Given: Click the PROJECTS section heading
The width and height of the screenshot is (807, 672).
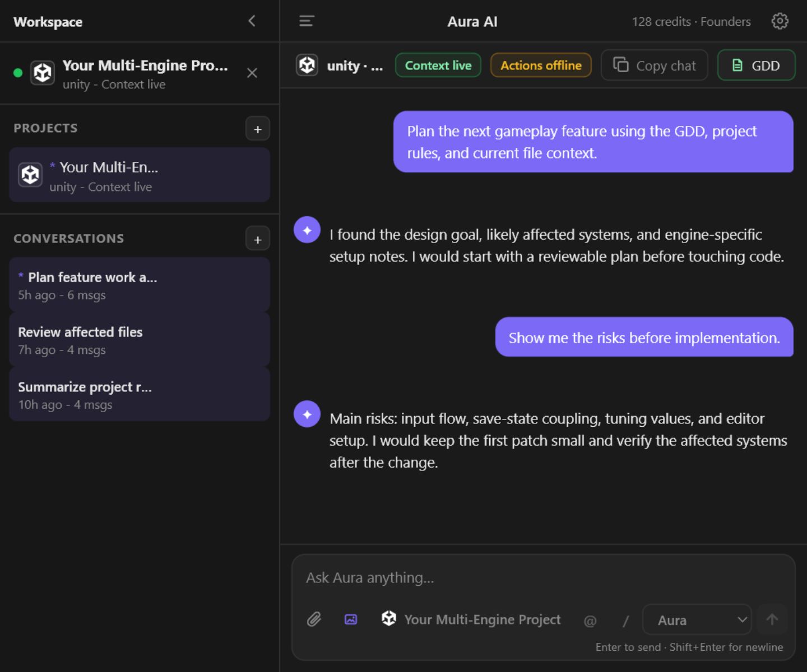Looking at the screenshot, I should click(45, 128).
